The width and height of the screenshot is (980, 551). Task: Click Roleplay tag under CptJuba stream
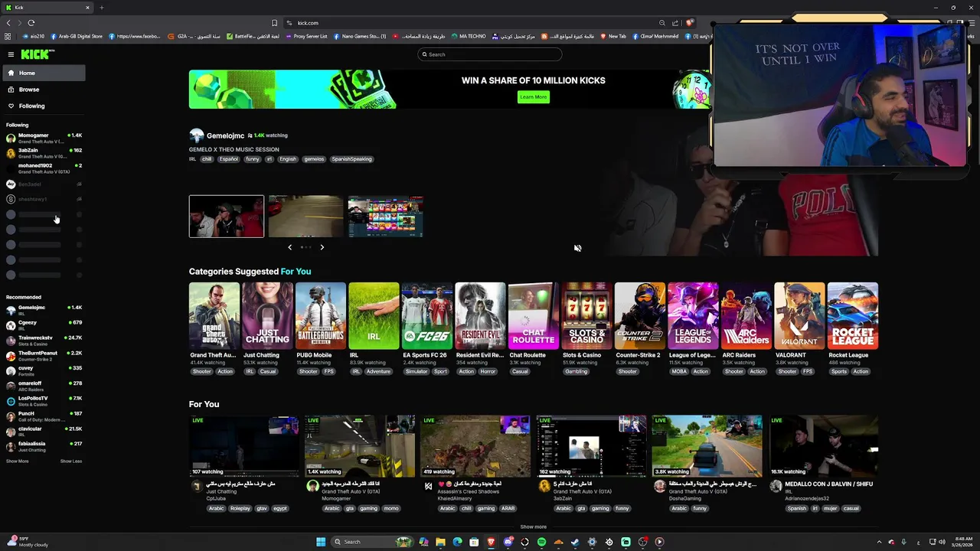240,508
